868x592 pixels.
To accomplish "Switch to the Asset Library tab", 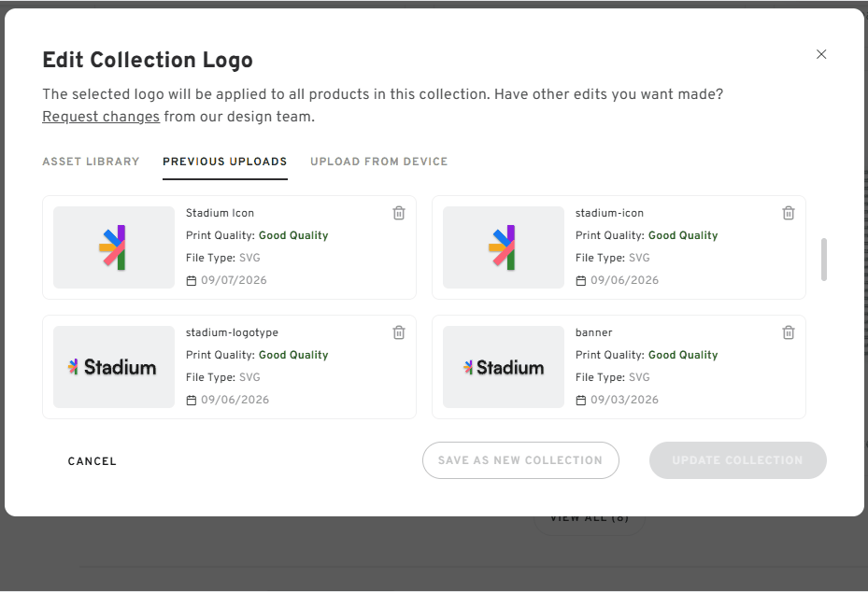I will (91, 162).
